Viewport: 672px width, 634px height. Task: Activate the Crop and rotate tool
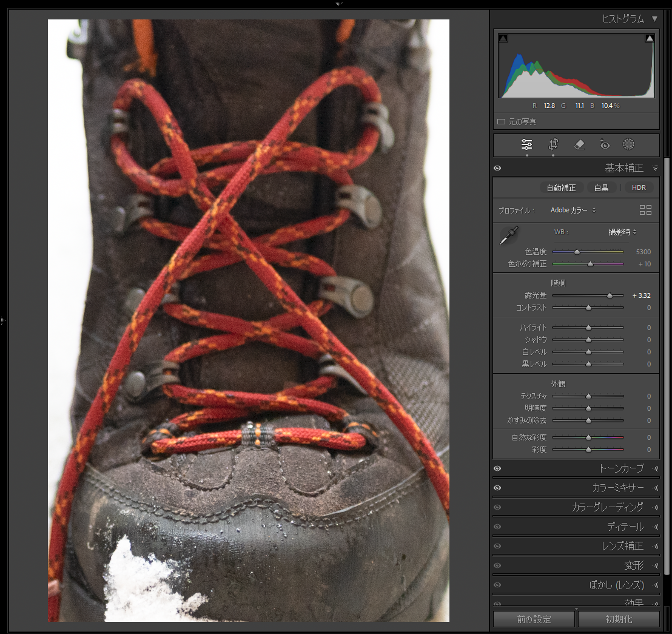click(x=553, y=144)
